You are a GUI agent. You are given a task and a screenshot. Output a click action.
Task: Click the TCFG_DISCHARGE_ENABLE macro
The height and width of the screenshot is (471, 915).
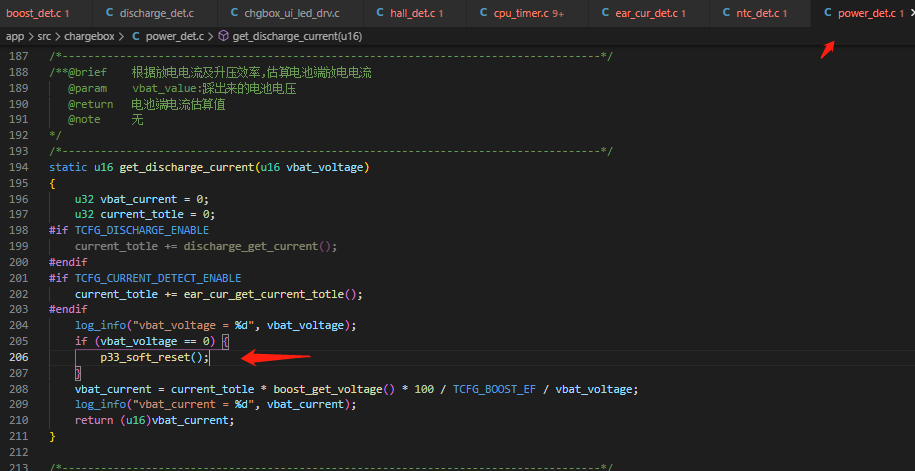coord(142,230)
